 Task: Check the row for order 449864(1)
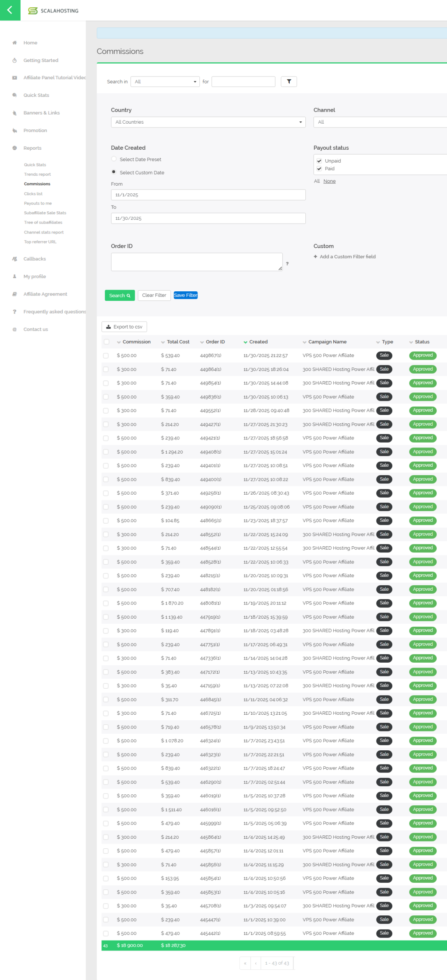tap(106, 370)
